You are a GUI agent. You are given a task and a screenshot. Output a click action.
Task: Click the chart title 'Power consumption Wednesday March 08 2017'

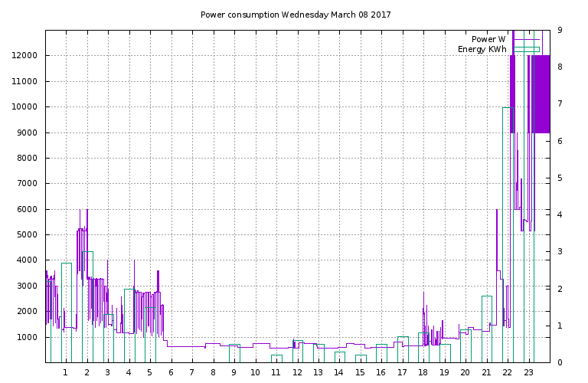pos(296,15)
